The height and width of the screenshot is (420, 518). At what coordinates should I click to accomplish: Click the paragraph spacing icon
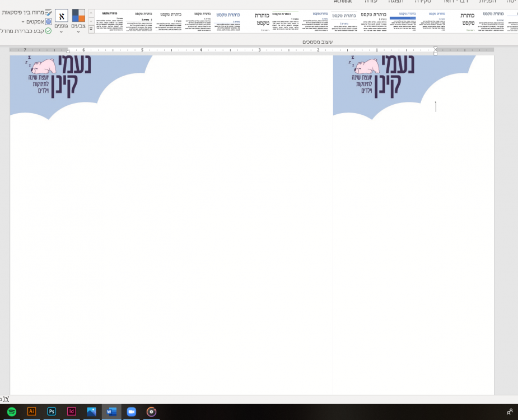tap(49, 12)
